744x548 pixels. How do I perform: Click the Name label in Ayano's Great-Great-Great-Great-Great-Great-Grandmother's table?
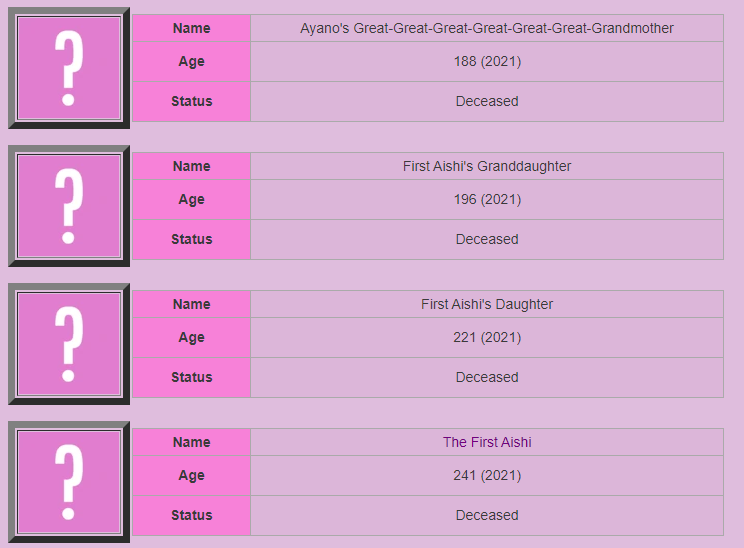click(x=192, y=28)
